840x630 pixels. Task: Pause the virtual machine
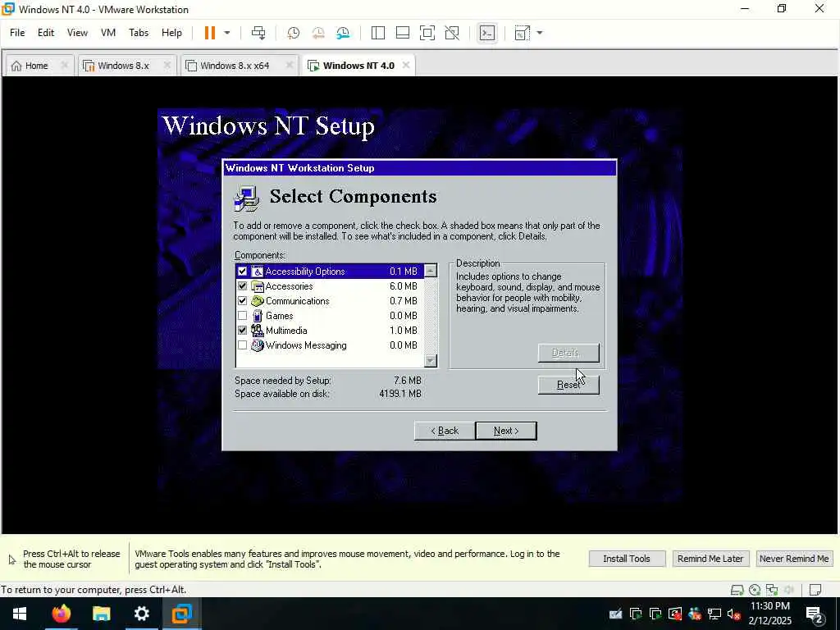(x=209, y=33)
